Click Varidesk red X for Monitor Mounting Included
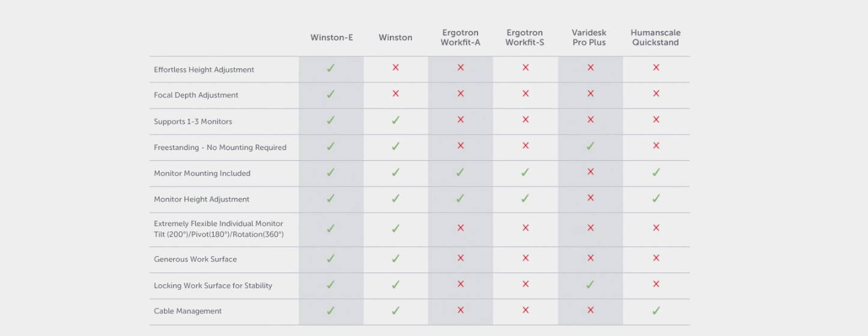This screenshot has height=336, width=868. pyautogui.click(x=590, y=172)
